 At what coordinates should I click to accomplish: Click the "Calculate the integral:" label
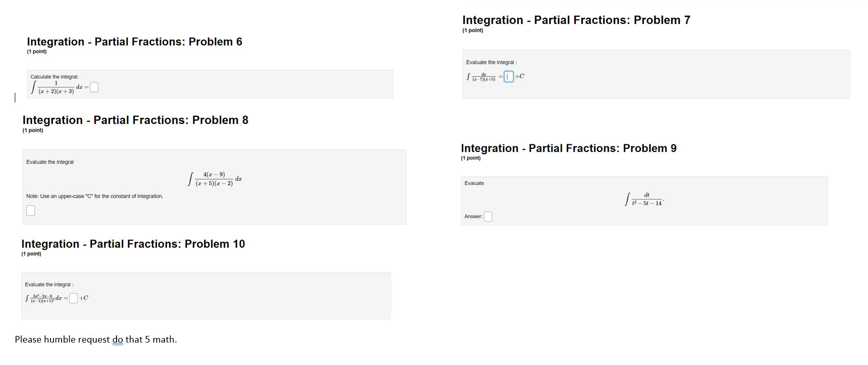coord(54,77)
